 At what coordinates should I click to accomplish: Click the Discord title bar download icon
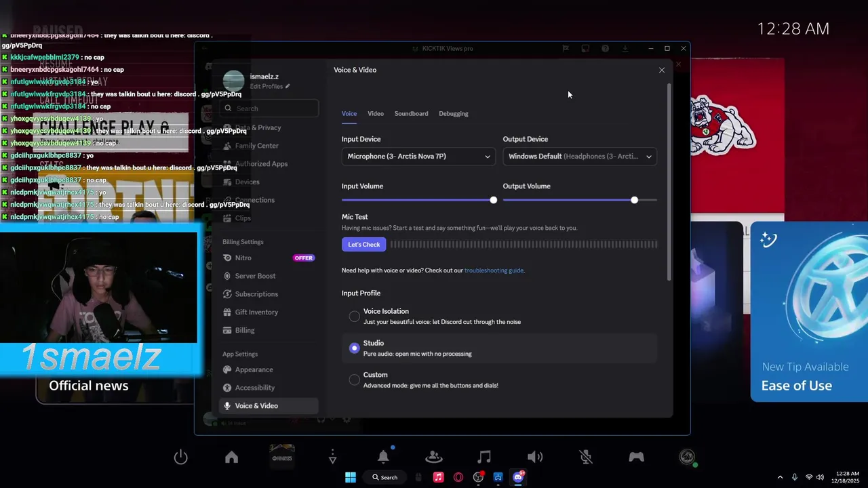point(625,48)
